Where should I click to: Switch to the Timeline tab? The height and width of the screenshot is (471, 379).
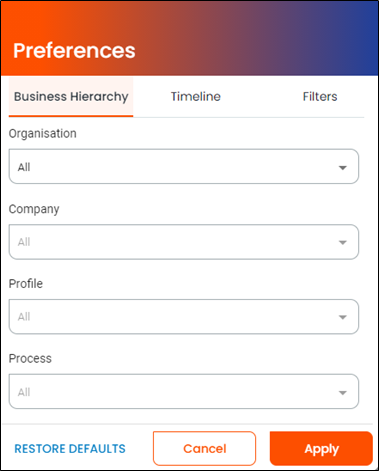pos(196,97)
